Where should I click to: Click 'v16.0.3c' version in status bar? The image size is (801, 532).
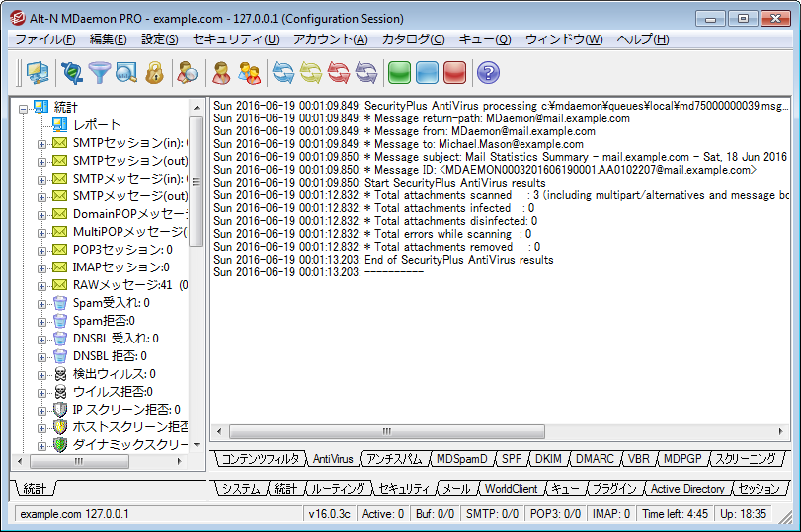(330, 514)
